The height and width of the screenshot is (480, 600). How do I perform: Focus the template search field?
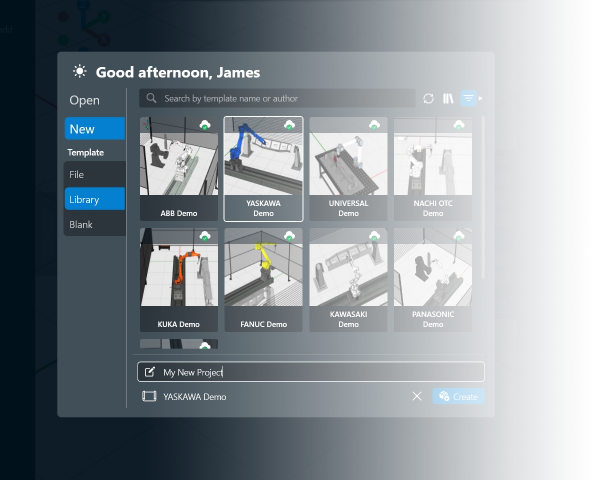(x=277, y=98)
